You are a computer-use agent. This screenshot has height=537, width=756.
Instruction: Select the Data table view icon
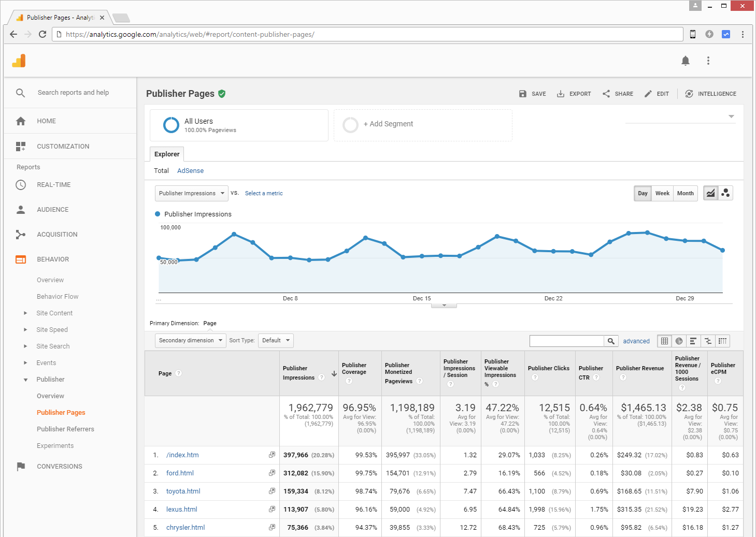(x=664, y=341)
